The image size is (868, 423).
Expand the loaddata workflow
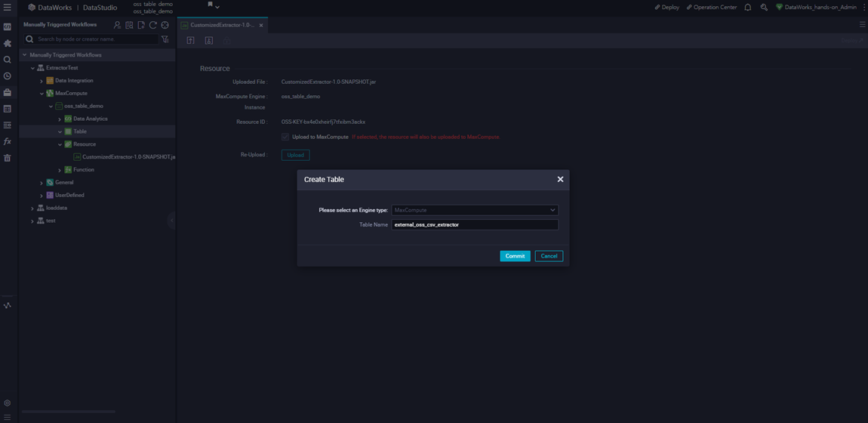pos(32,208)
